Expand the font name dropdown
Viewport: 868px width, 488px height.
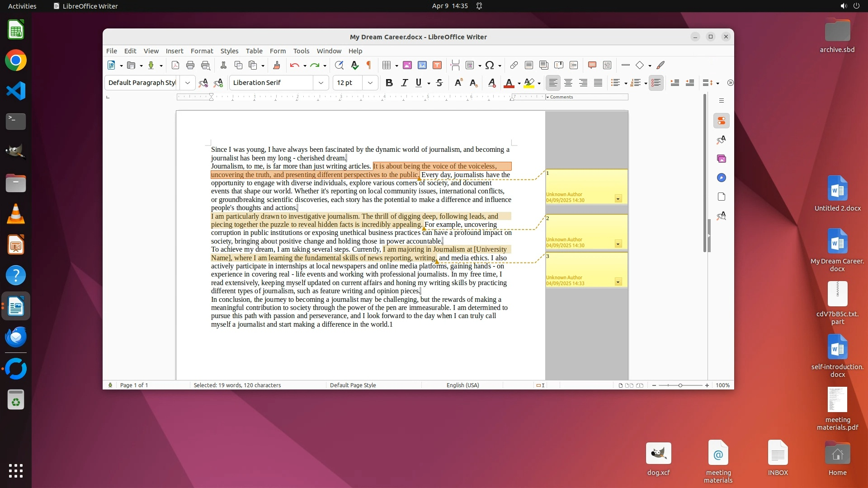(x=321, y=83)
